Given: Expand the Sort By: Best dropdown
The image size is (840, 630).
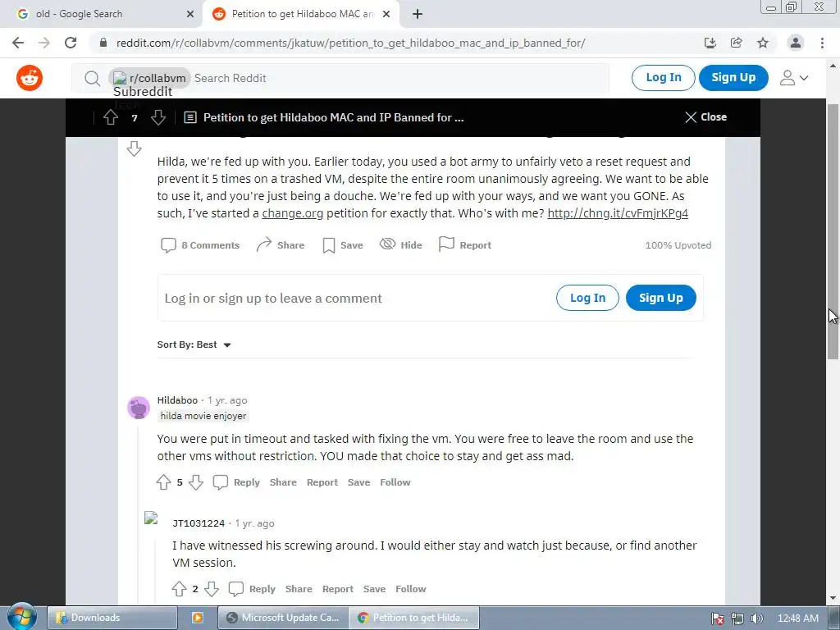Looking at the screenshot, I should (194, 345).
